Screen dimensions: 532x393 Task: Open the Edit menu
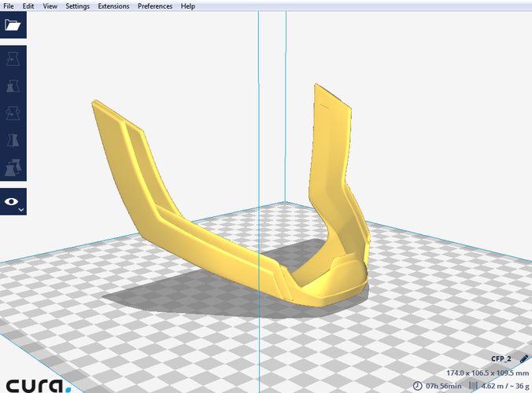[x=28, y=6]
